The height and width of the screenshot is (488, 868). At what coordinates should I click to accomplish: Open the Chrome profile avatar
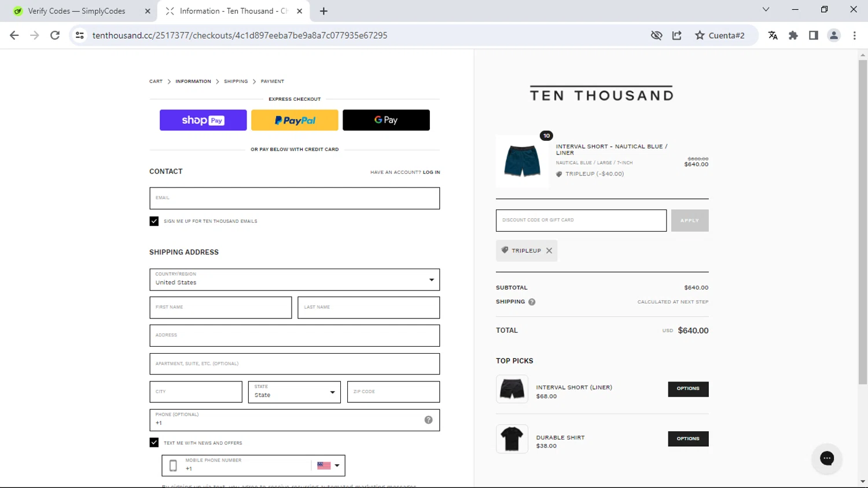click(x=834, y=35)
